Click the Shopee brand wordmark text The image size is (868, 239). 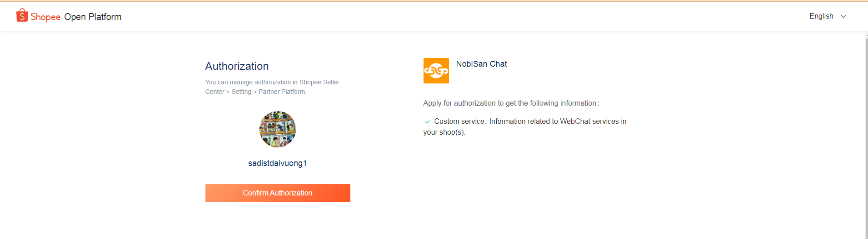click(45, 17)
